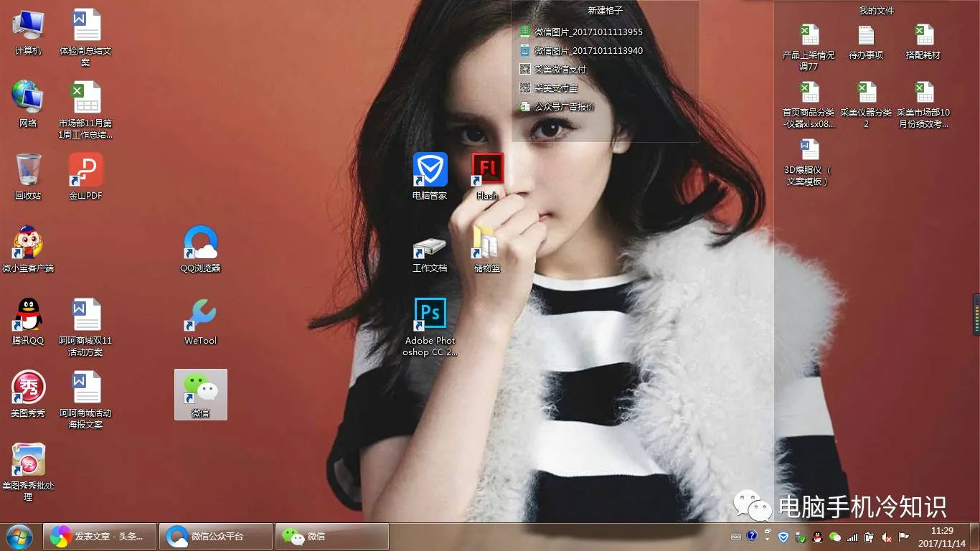This screenshot has height=551, width=980.
Task: Open the network signal bars tray icon
Action: tap(852, 537)
